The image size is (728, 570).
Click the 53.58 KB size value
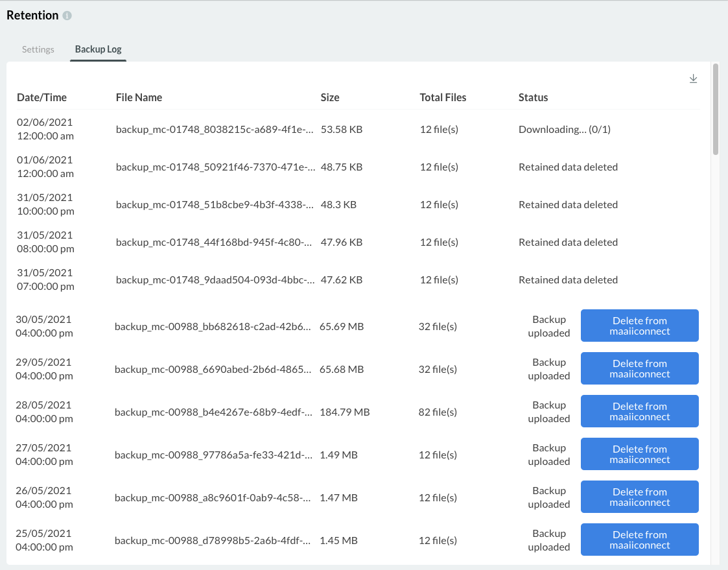tap(342, 130)
